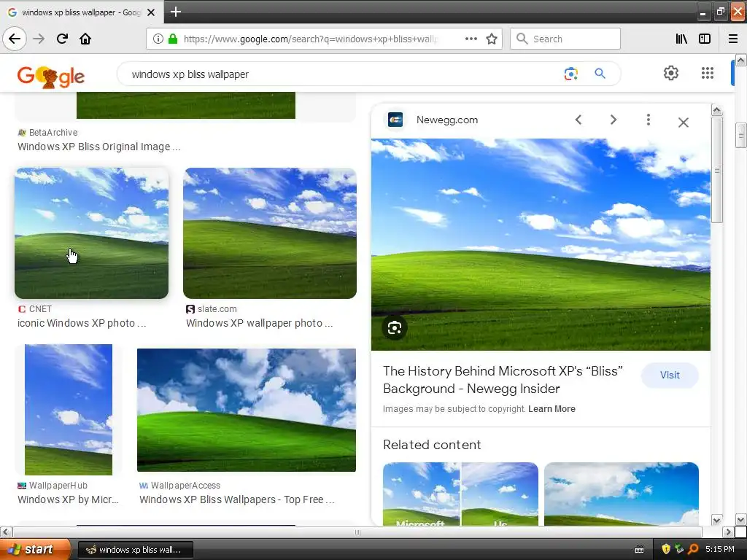Click the Google logo
Image resolution: width=747 pixels, height=560 pixels.
coord(50,76)
